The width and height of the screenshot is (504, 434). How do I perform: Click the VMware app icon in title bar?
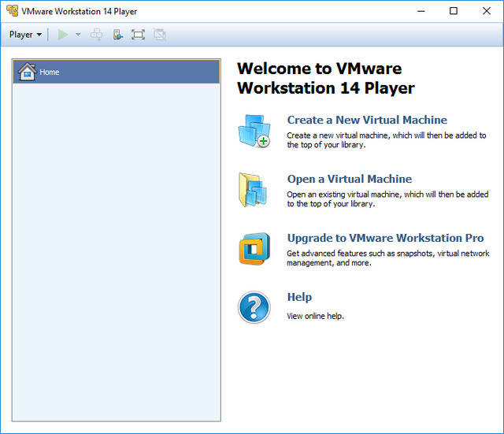click(x=12, y=11)
